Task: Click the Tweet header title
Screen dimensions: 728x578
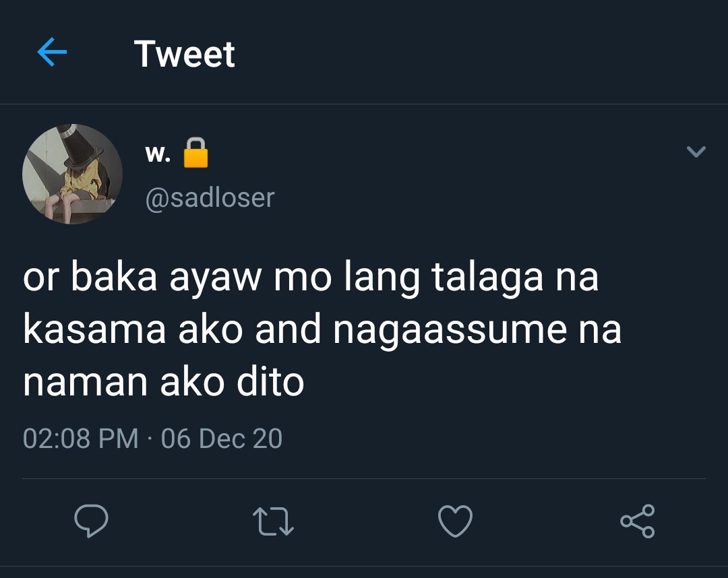Action: [x=184, y=54]
